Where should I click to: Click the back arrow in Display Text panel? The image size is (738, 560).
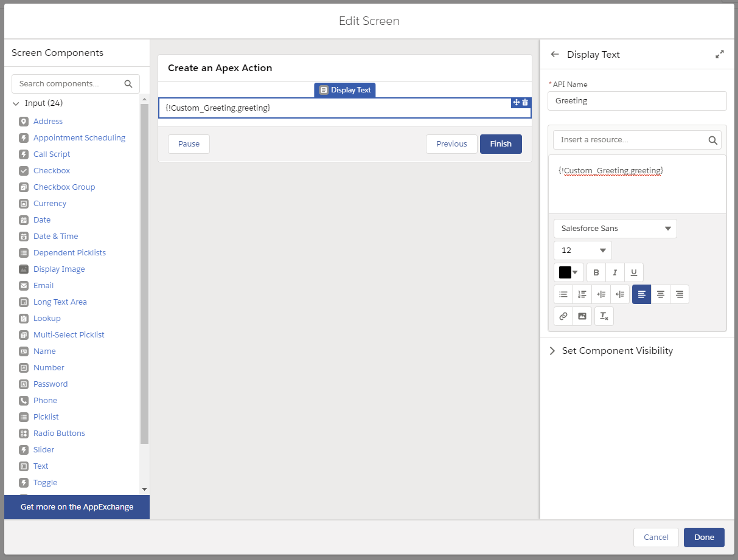pos(554,54)
